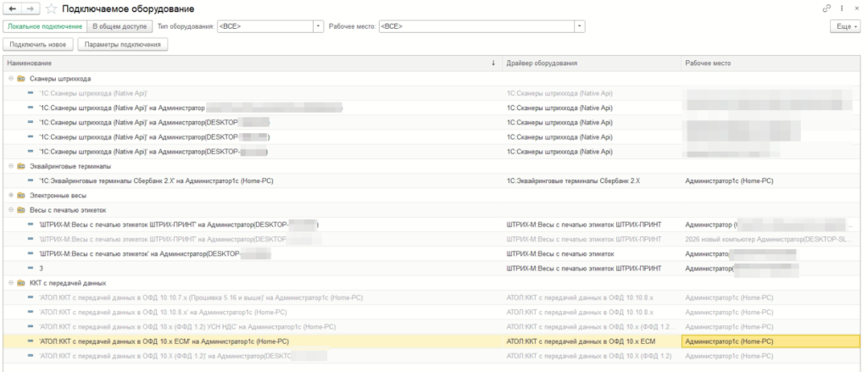The height and width of the screenshot is (372, 868).
Task: Open the Еще menu
Action: click(847, 26)
